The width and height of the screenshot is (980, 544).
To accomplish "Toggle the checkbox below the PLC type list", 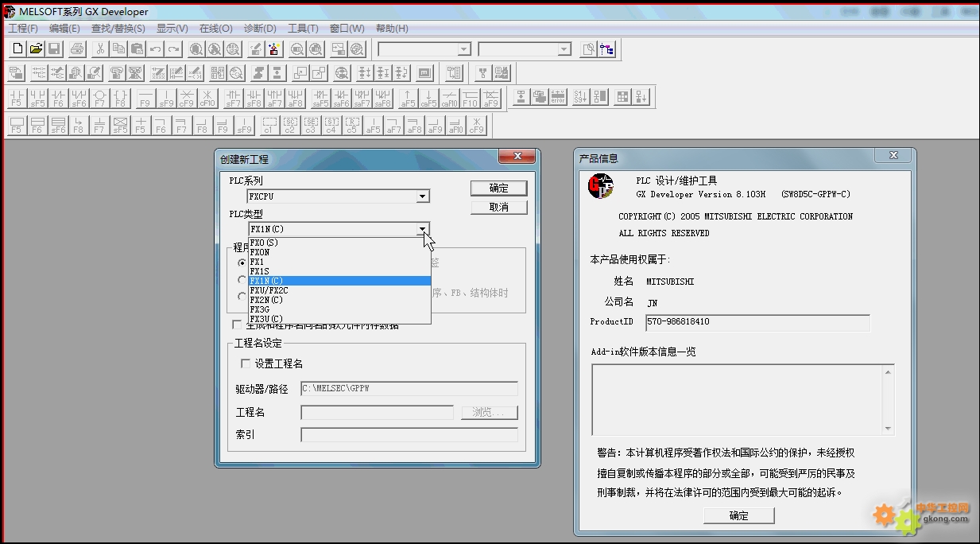I will click(x=237, y=324).
